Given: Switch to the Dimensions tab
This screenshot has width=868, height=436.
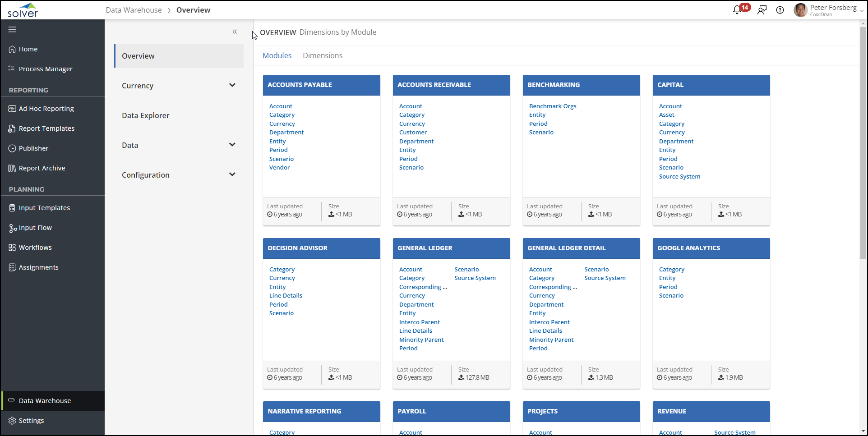Looking at the screenshot, I should tap(323, 55).
